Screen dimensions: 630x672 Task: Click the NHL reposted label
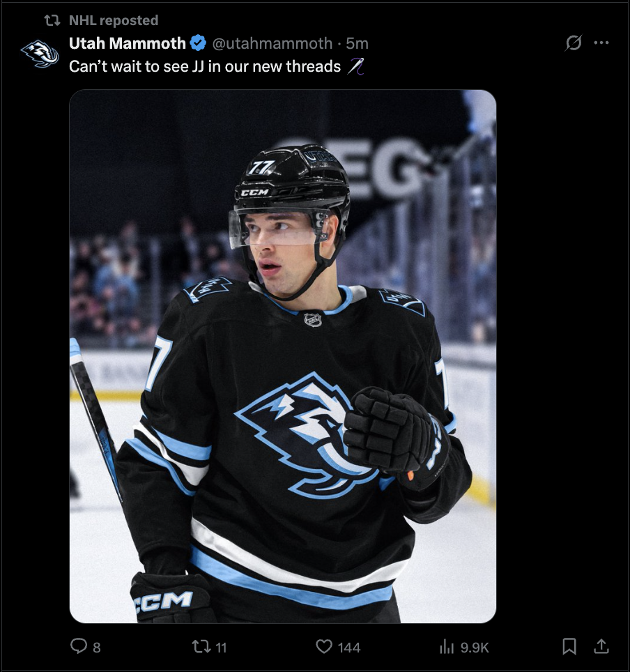coord(114,20)
